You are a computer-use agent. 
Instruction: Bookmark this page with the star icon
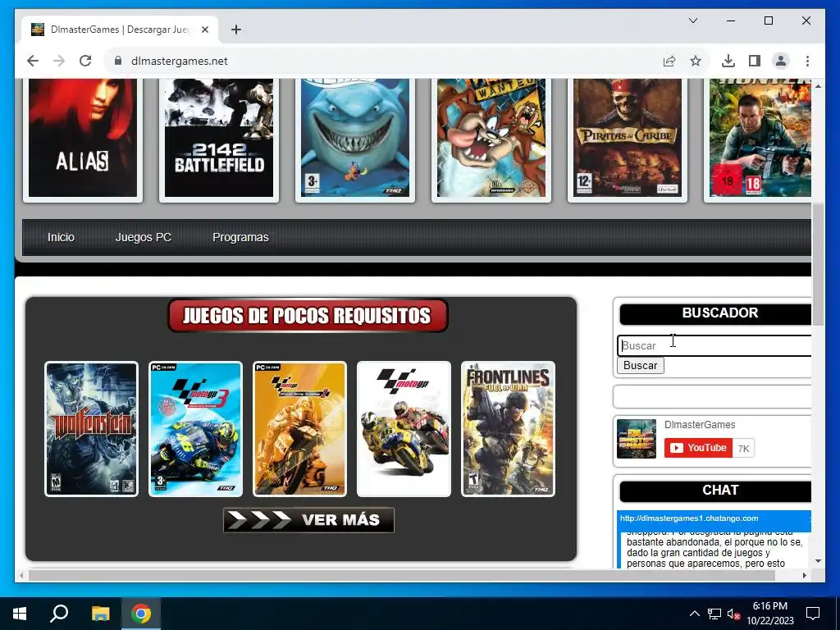(x=696, y=61)
